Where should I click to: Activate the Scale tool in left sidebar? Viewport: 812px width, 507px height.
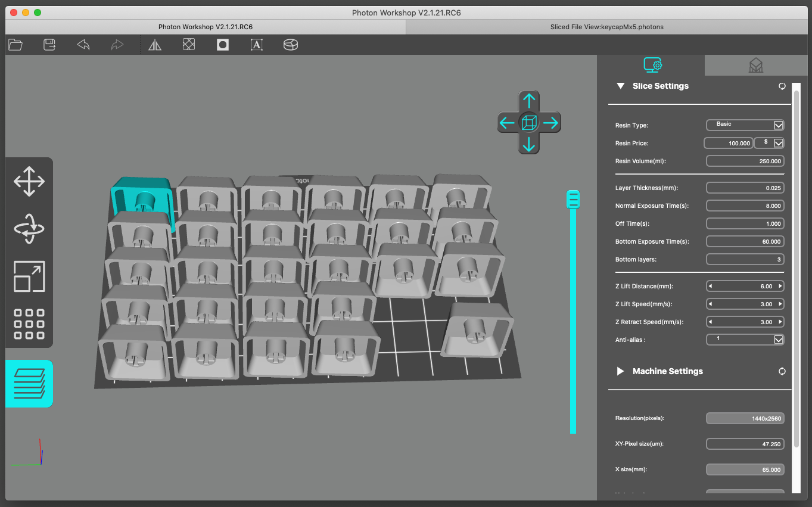[29, 276]
